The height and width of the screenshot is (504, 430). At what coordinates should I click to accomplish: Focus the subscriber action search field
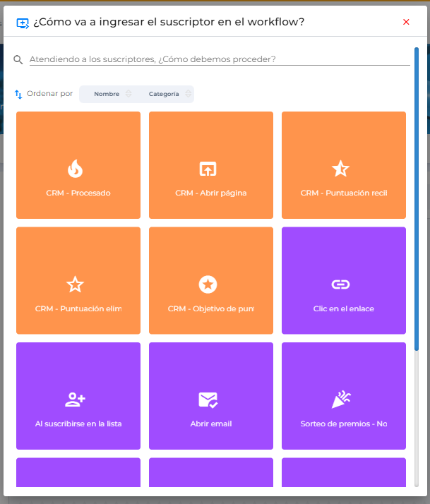(219, 59)
